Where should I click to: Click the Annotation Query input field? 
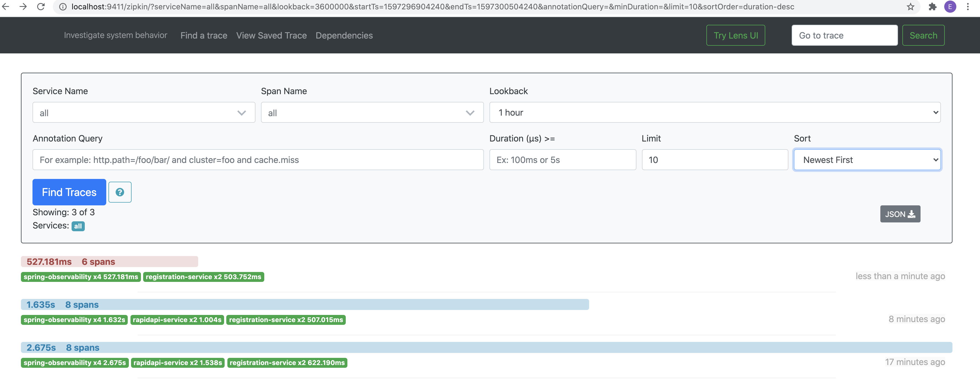pyautogui.click(x=258, y=160)
